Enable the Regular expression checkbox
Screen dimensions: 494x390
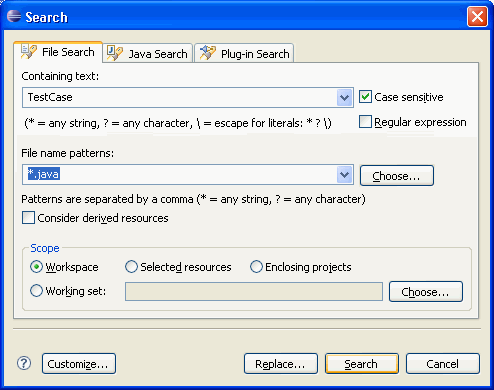pos(365,122)
